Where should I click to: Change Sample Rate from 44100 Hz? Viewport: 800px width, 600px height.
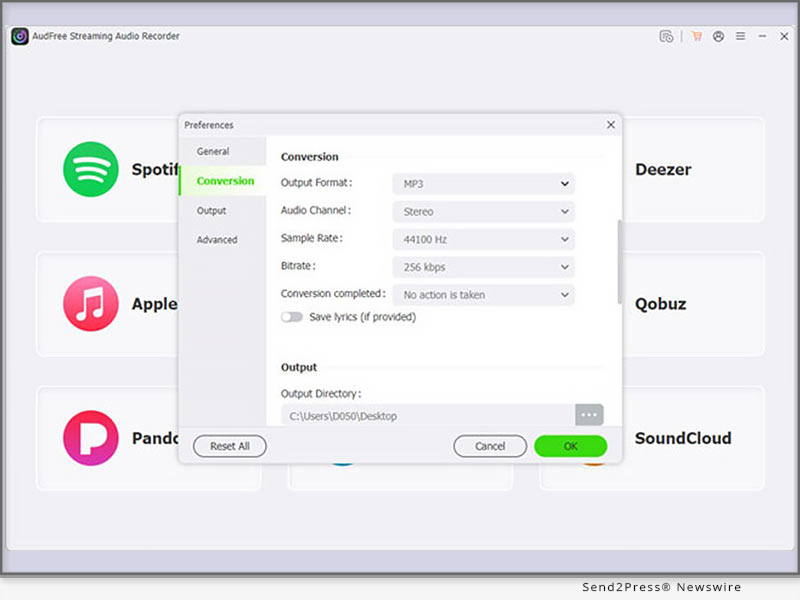pyautogui.click(x=484, y=239)
